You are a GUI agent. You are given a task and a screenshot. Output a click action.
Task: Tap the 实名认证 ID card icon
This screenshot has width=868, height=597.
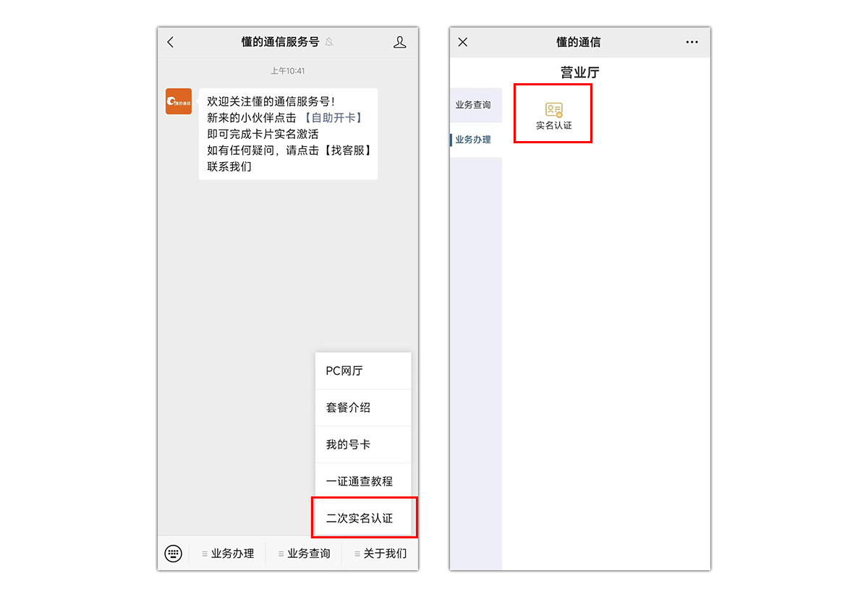tap(554, 110)
